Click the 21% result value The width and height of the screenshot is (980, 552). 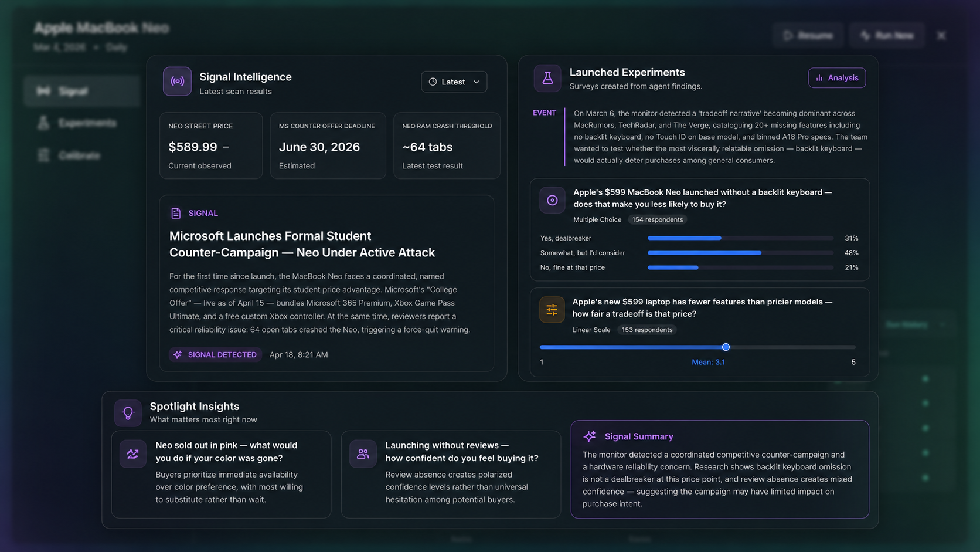click(x=851, y=267)
